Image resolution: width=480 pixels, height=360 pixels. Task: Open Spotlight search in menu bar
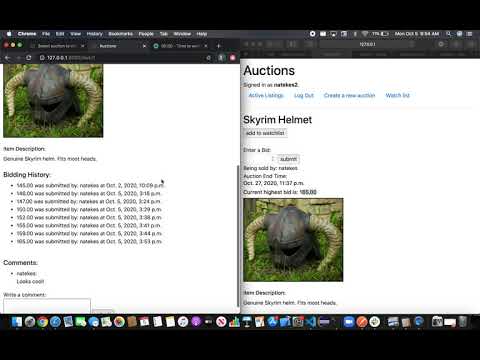click(449, 34)
